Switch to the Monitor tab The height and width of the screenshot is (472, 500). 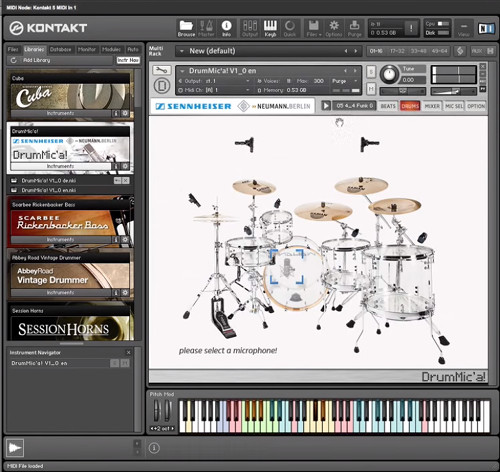point(87,49)
